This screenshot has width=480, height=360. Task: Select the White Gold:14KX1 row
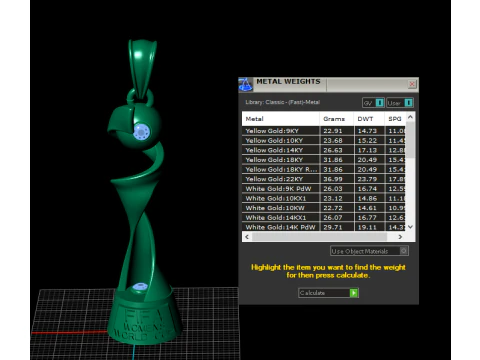click(x=324, y=218)
